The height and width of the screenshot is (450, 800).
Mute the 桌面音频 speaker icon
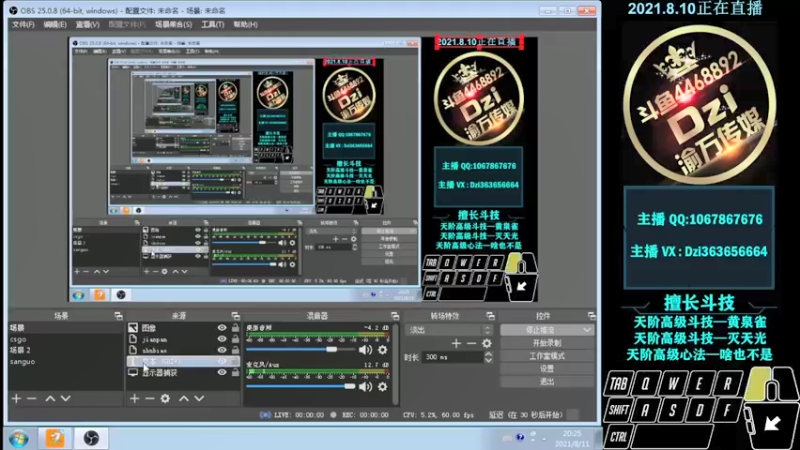click(x=365, y=349)
